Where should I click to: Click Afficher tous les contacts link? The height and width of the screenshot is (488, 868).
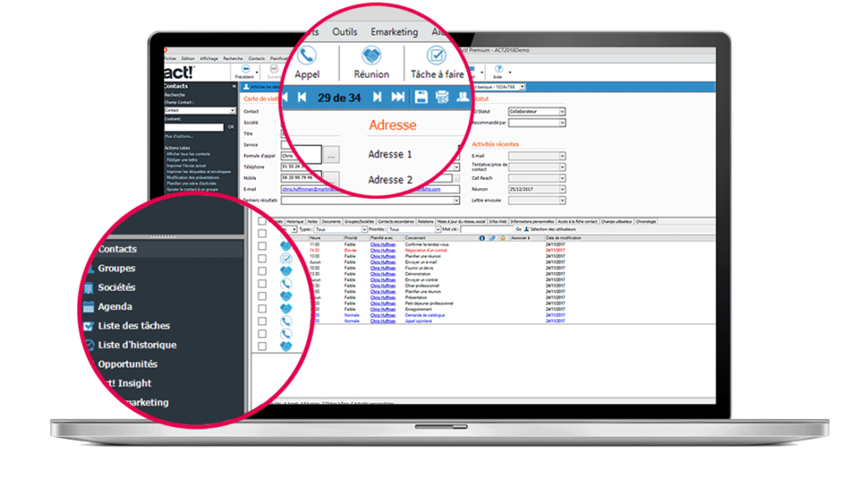coord(188,154)
